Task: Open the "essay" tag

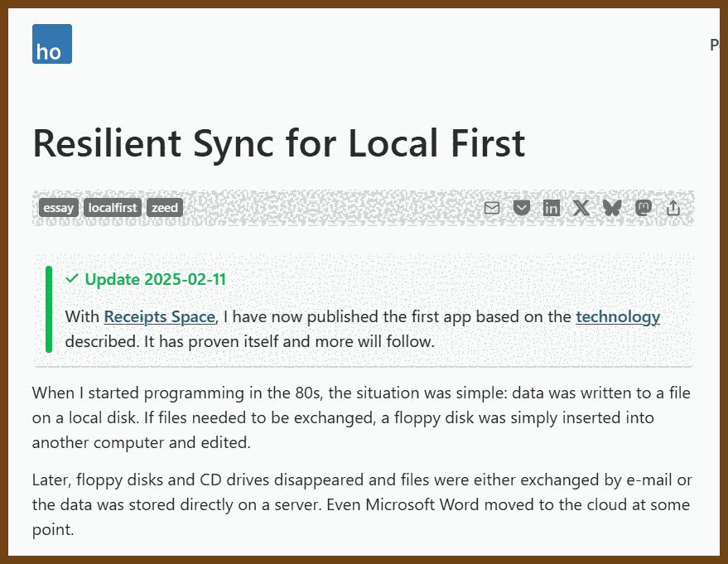Action: coord(59,208)
